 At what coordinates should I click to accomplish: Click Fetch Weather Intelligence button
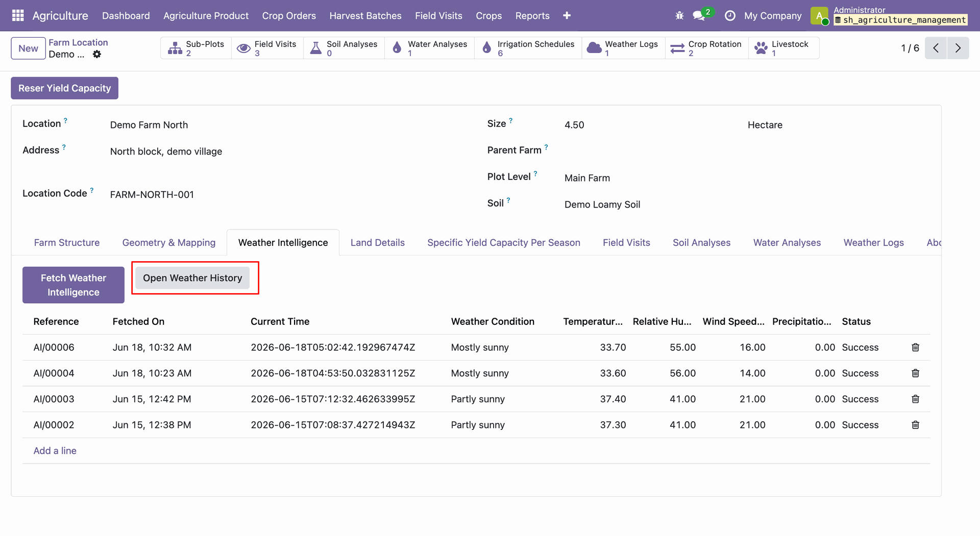click(73, 285)
